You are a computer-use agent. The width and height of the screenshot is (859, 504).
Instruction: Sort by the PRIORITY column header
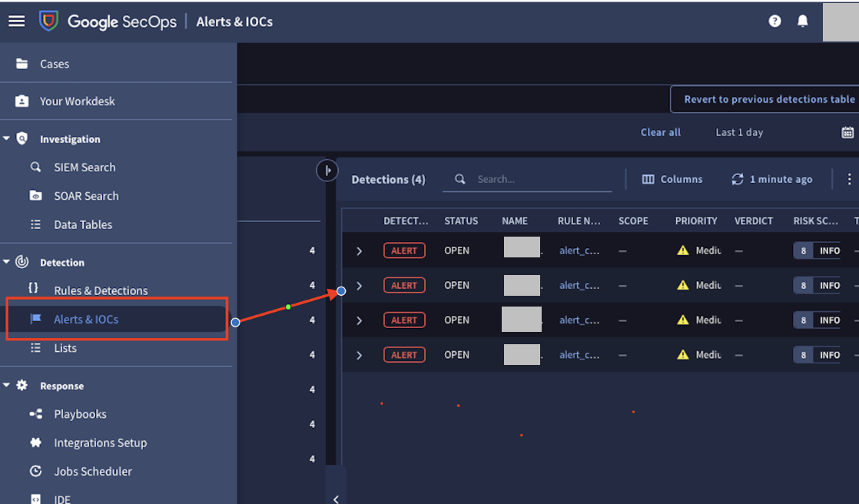(695, 221)
